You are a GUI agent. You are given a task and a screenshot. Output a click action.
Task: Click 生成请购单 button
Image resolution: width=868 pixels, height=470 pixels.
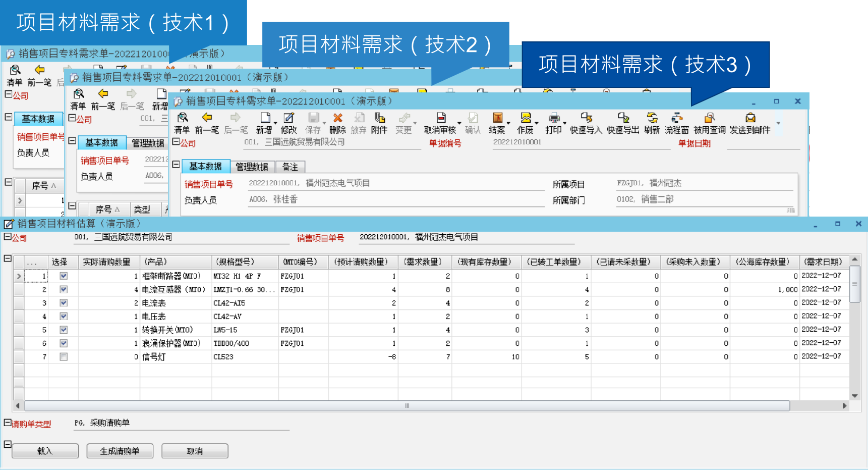point(120,451)
